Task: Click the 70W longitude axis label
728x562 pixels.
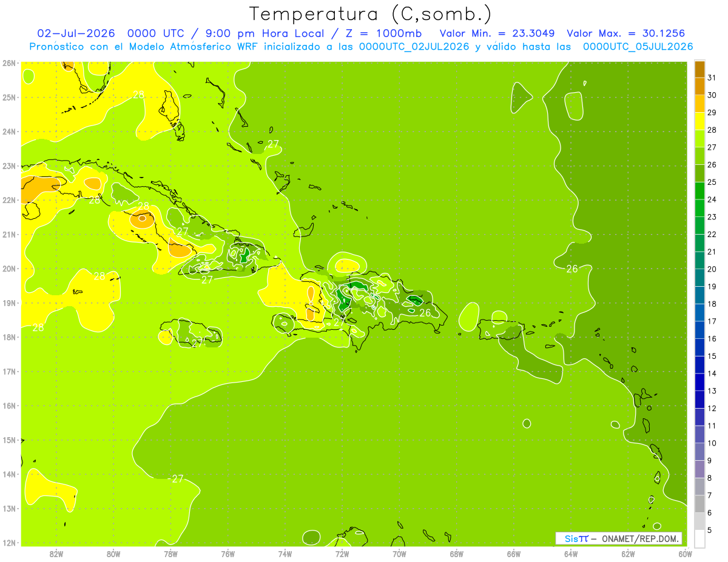Action: pos(399,554)
